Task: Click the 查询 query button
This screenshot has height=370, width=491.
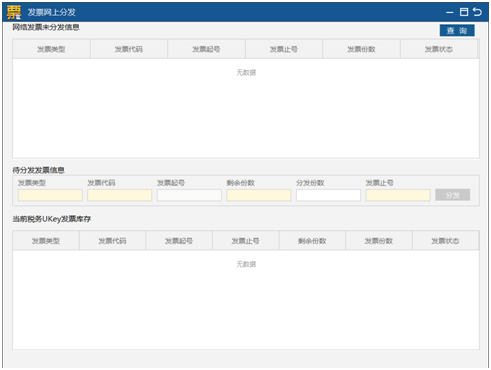Action: tap(457, 31)
